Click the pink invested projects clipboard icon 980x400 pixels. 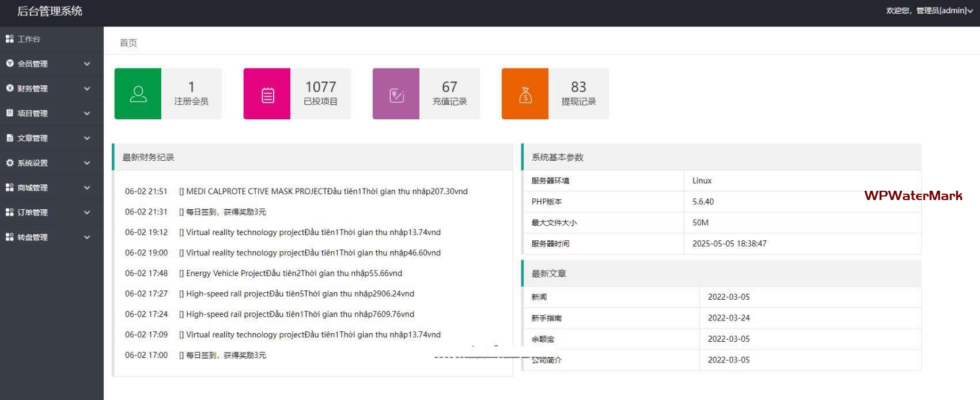pos(267,95)
